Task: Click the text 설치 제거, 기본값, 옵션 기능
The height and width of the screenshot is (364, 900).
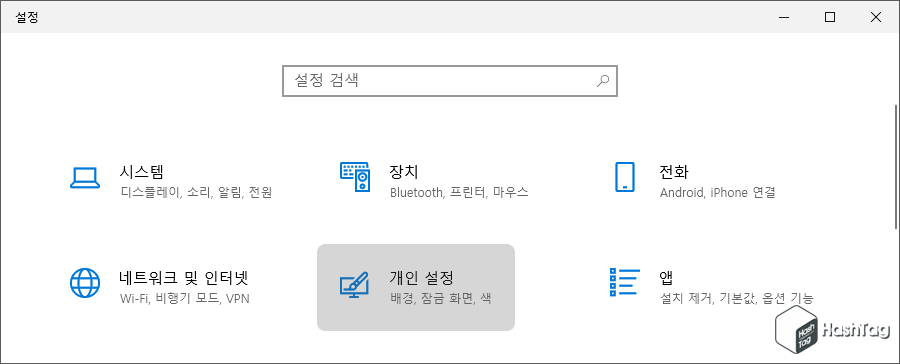Action: (x=736, y=299)
